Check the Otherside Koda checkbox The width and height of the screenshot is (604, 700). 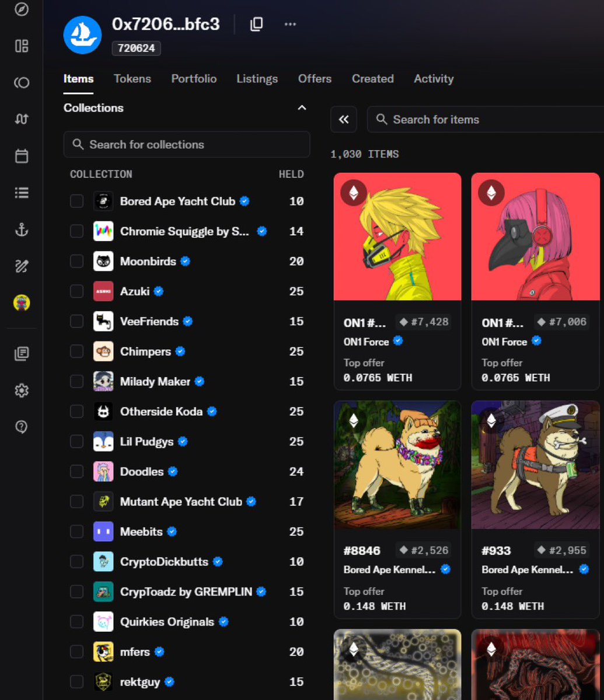(76, 411)
